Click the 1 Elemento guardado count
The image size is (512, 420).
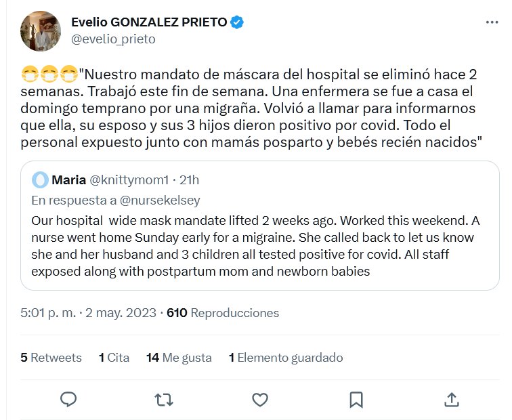(286, 358)
